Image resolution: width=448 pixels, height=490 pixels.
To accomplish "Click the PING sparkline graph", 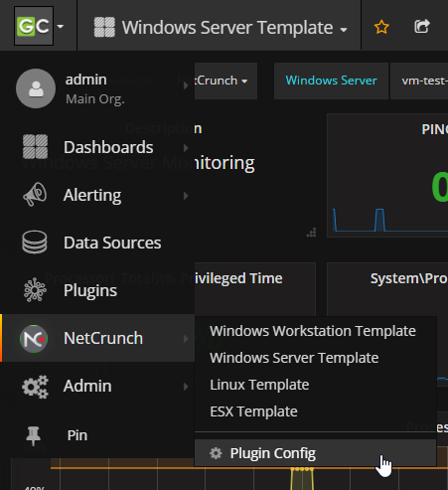I will (390, 220).
